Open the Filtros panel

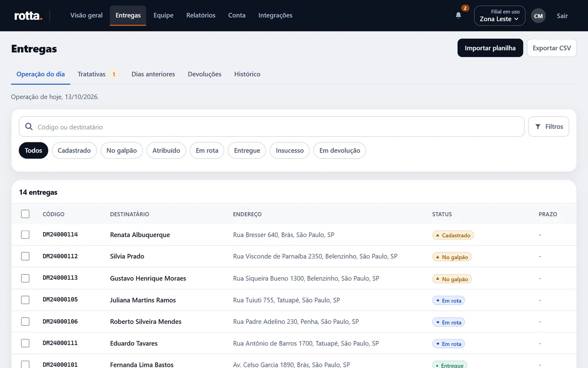point(548,127)
